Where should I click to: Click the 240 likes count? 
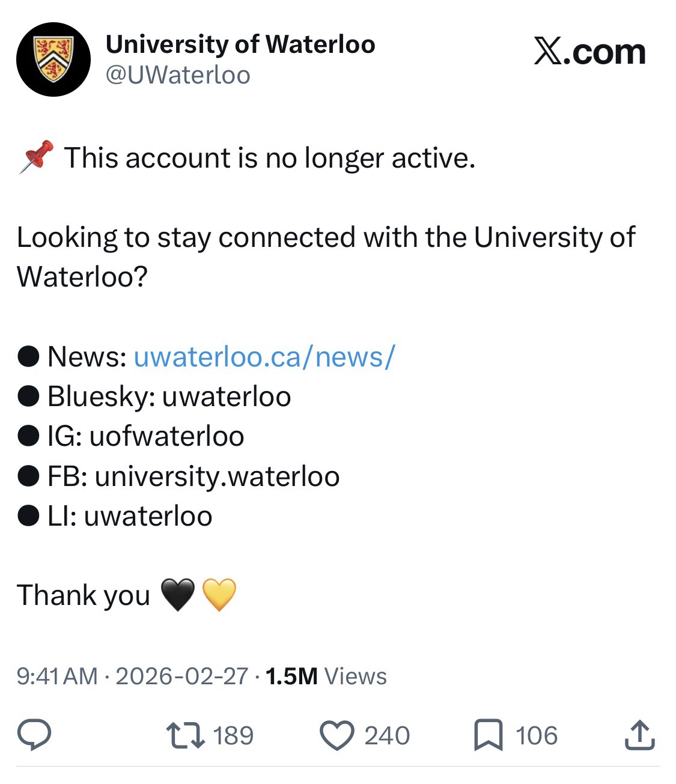point(387,735)
